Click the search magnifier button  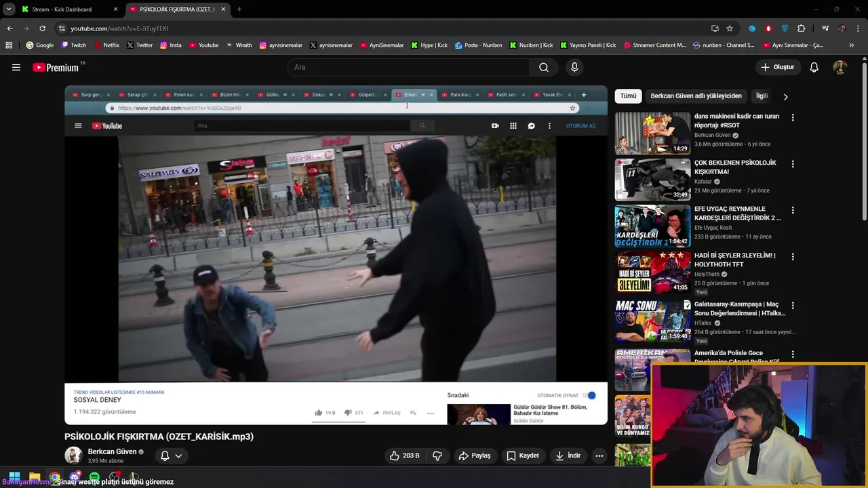544,67
